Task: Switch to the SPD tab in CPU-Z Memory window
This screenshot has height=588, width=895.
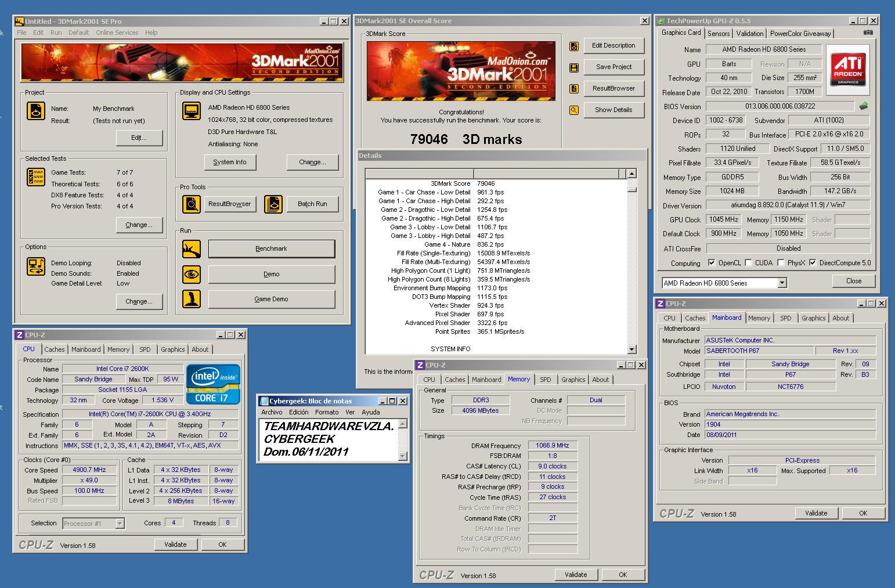Action: [x=546, y=380]
